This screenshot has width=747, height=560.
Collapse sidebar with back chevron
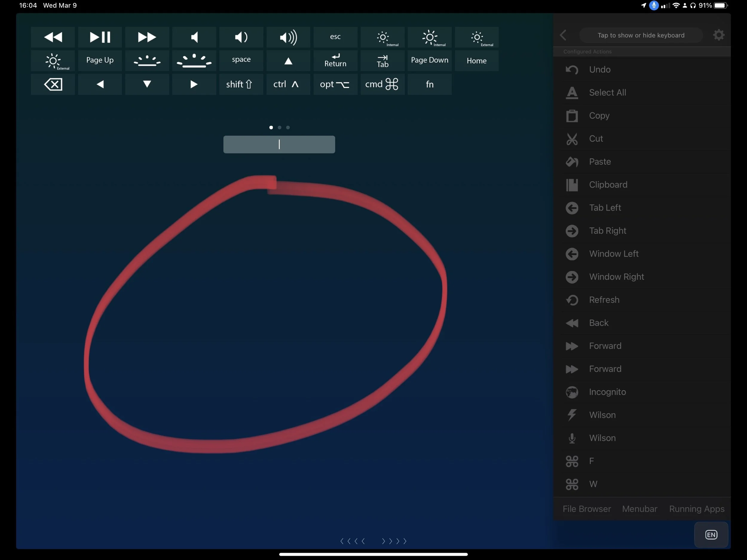(x=563, y=35)
